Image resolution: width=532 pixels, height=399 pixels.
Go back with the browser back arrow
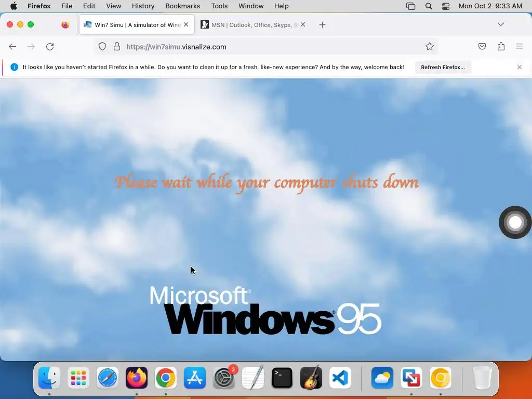(x=12, y=47)
